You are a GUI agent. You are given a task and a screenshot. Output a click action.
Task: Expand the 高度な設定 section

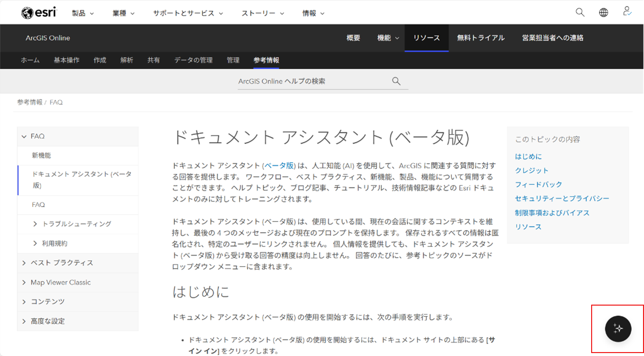point(24,321)
